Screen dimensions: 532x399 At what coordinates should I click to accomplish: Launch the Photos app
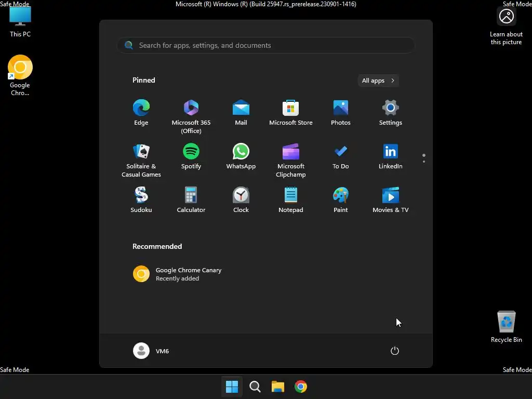pyautogui.click(x=341, y=113)
